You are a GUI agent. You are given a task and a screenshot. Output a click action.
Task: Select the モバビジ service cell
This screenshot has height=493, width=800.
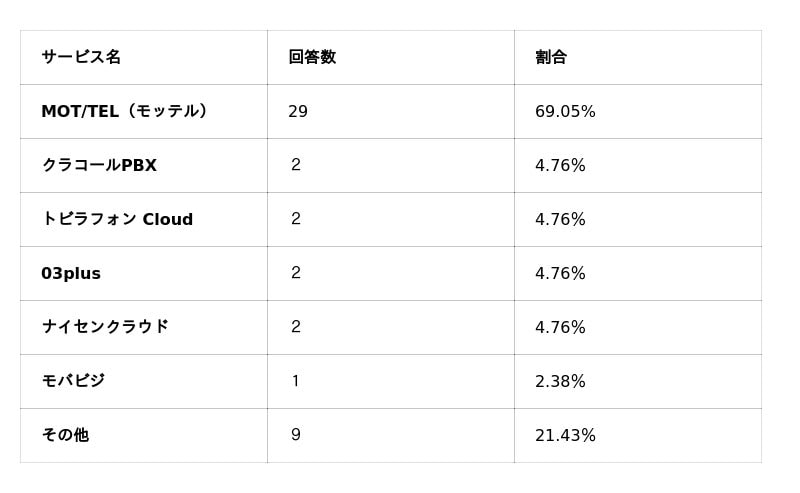point(73,381)
